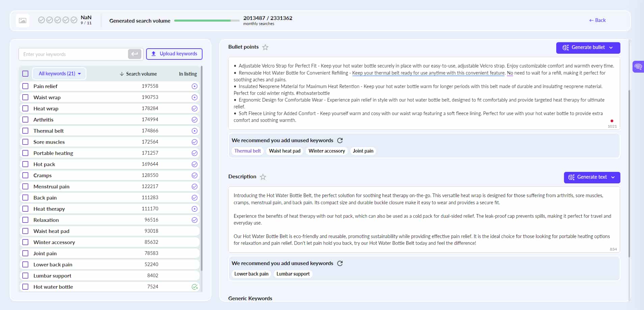The height and width of the screenshot is (310, 644).
Task: Navigate back using the Back link
Action: tap(597, 20)
